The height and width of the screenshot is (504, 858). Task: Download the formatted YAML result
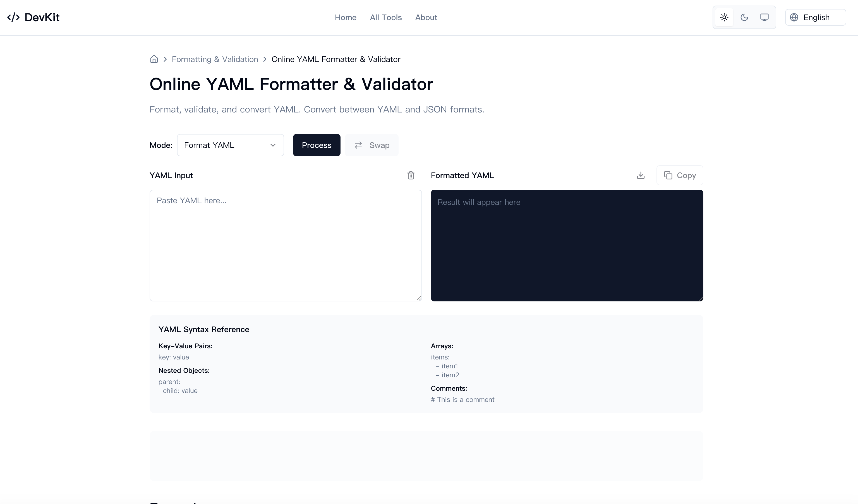641,175
